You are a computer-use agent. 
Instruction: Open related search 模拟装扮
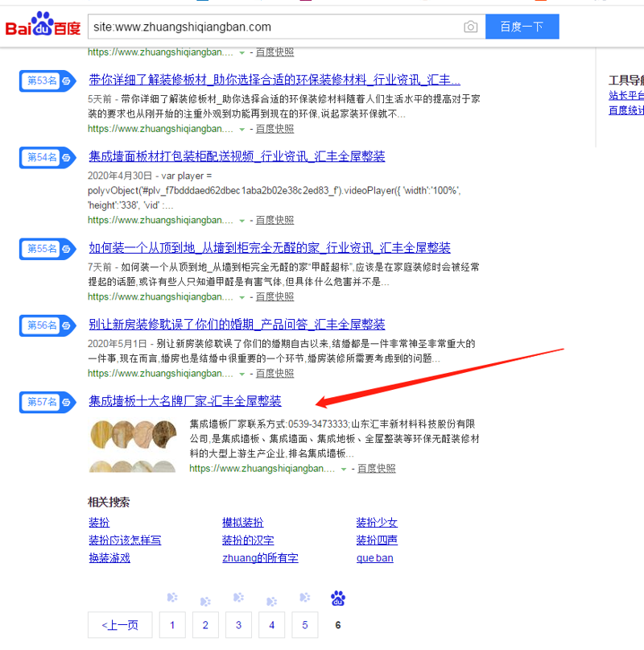(243, 522)
